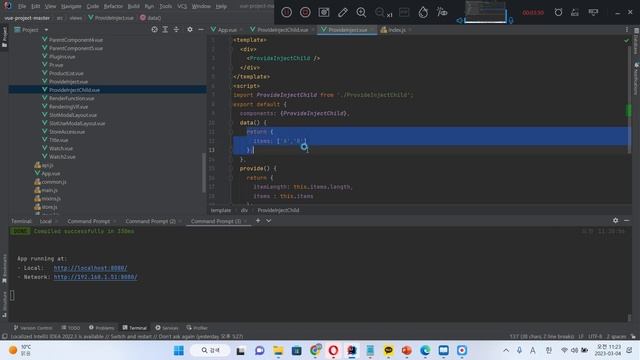Click the green inspection checkmark in editor
The width and height of the screenshot is (640, 360).
(627, 40)
